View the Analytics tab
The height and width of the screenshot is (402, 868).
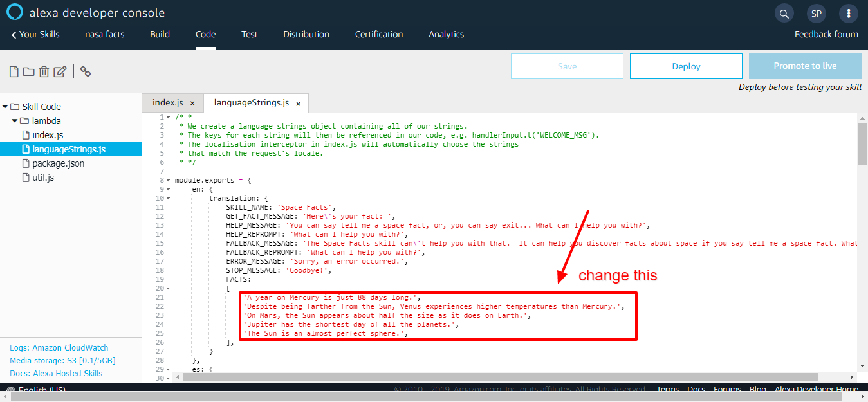point(447,34)
